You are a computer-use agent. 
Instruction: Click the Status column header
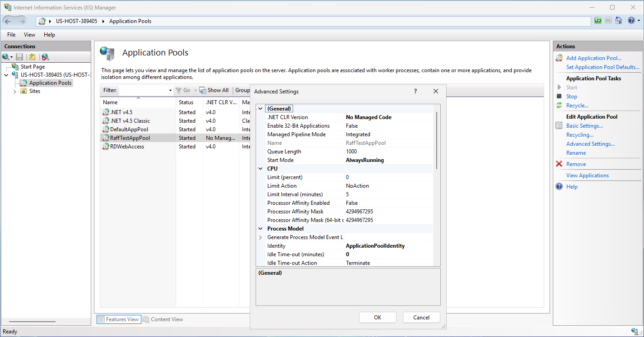tap(189, 102)
